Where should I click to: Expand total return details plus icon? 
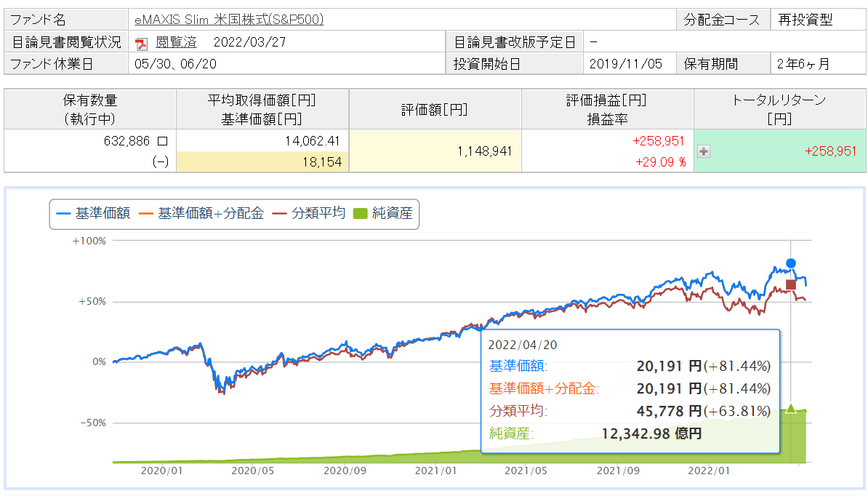704,151
